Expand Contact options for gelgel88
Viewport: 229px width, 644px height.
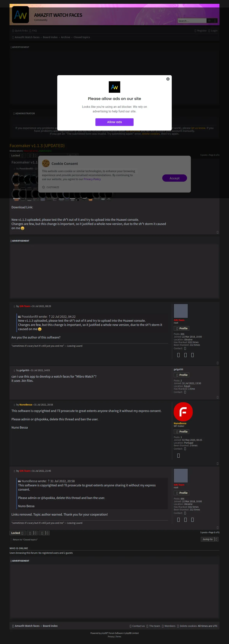pos(185,392)
